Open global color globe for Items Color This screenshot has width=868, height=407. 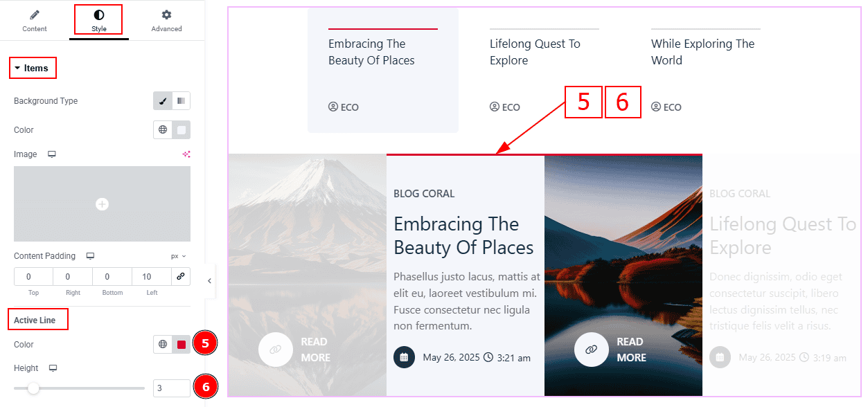[163, 130]
